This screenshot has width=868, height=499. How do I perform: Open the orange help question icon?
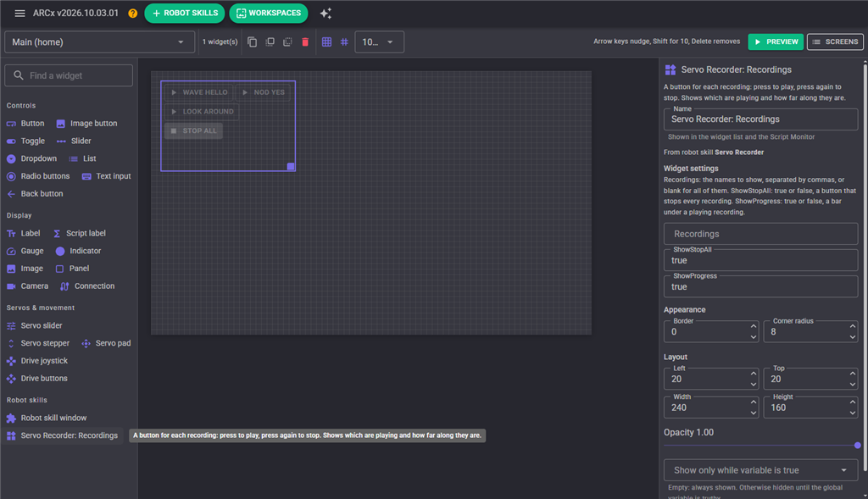click(x=133, y=14)
